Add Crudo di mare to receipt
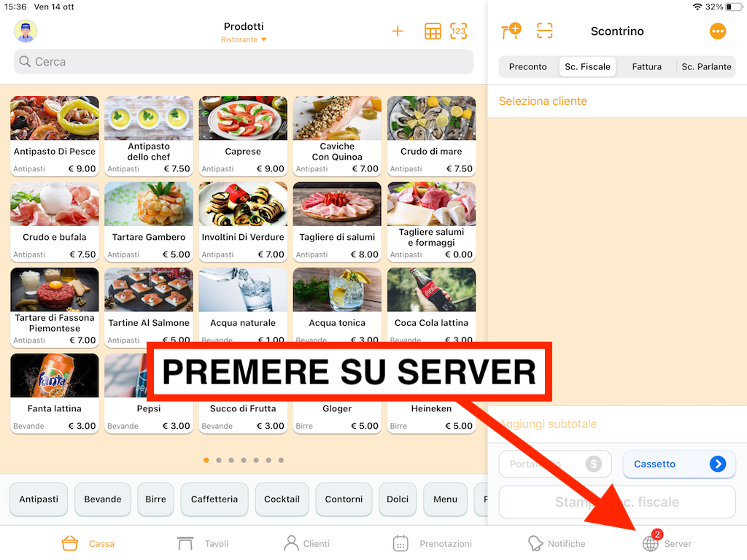 [x=432, y=136]
